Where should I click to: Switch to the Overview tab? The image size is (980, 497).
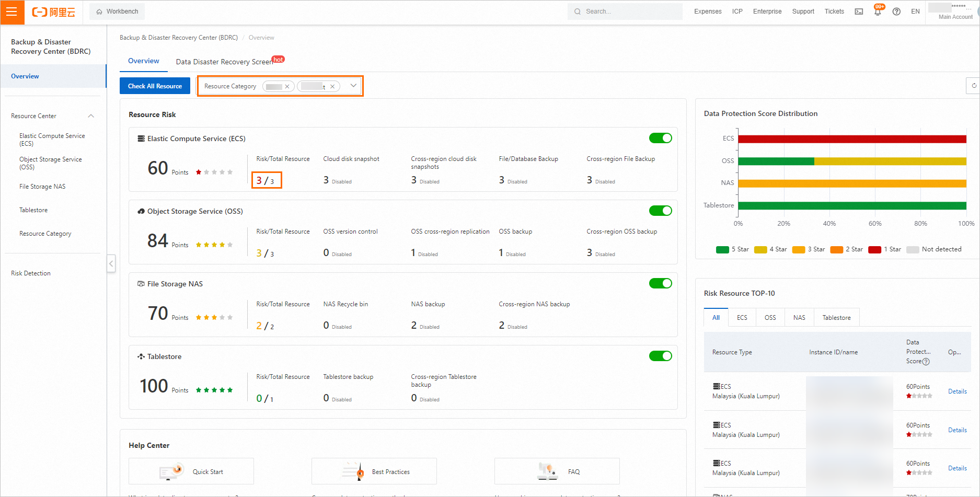[144, 61]
